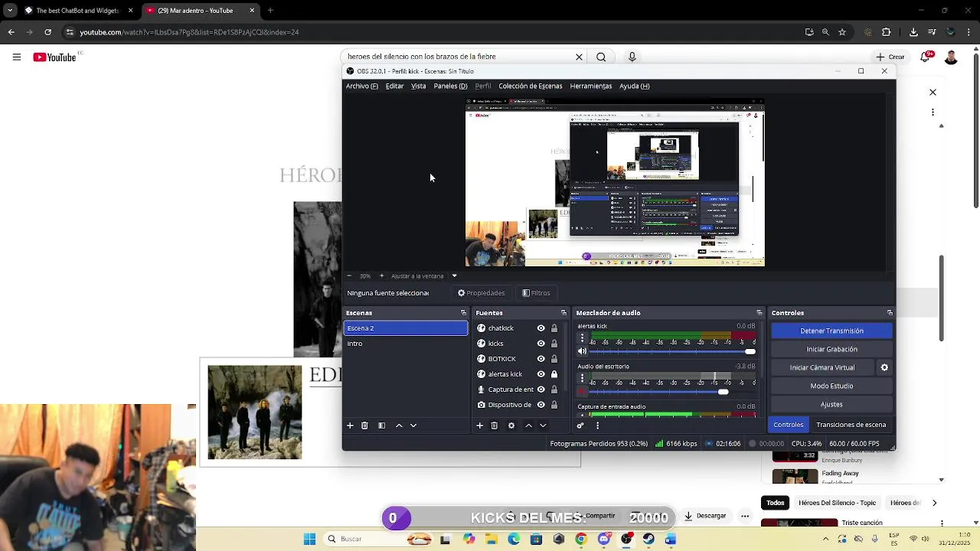Open options dots for Audio del escritorio
Viewport: 980px width, 551px height.
(x=582, y=378)
